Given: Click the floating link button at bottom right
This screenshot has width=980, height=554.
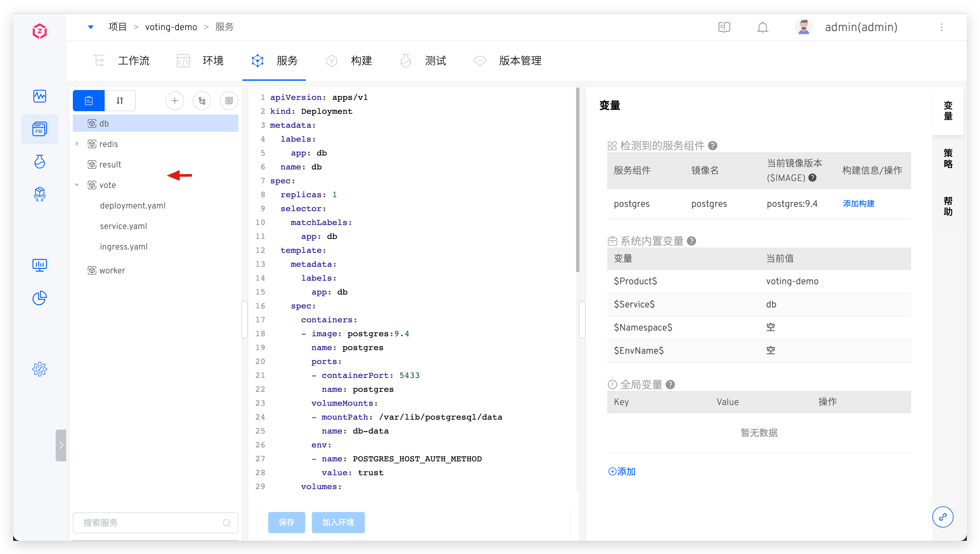Looking at the screenshot, I should 942,517.
